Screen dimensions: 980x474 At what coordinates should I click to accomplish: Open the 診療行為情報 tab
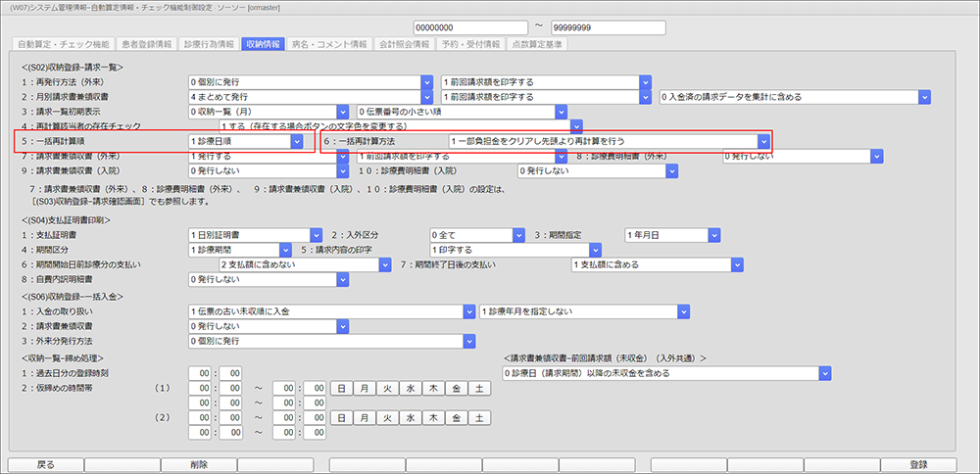click(208, 44)
